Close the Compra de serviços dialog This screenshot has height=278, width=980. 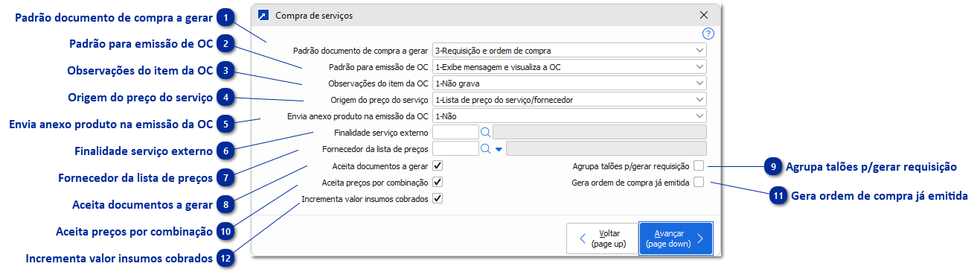coord(705,15)
